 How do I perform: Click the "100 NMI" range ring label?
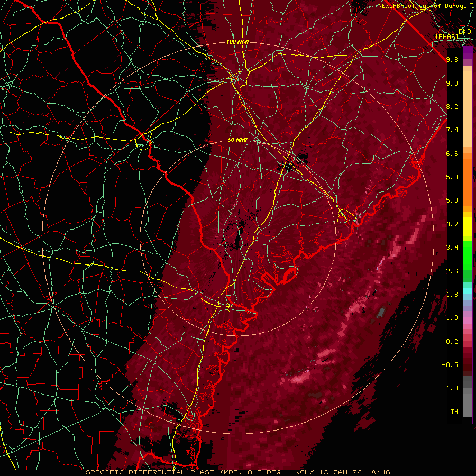click(237, 42)
